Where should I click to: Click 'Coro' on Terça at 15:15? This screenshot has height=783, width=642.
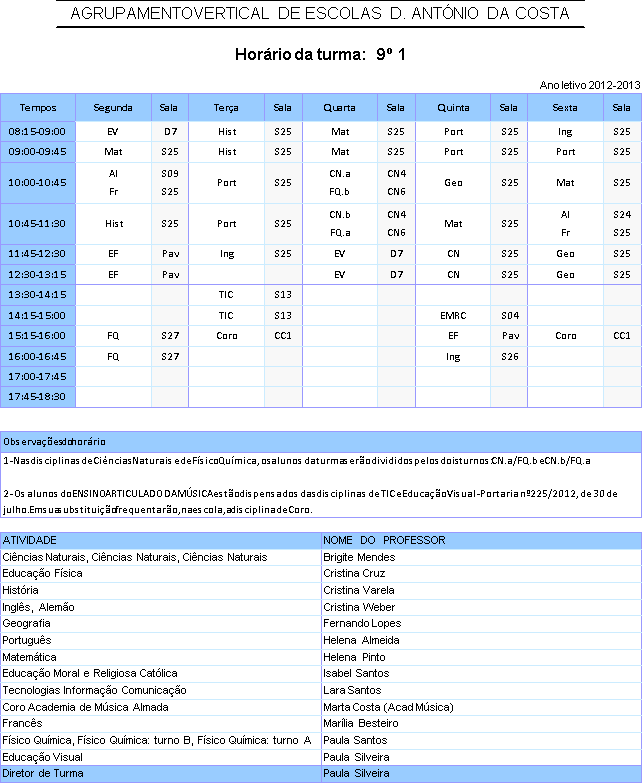coord(227,336)
